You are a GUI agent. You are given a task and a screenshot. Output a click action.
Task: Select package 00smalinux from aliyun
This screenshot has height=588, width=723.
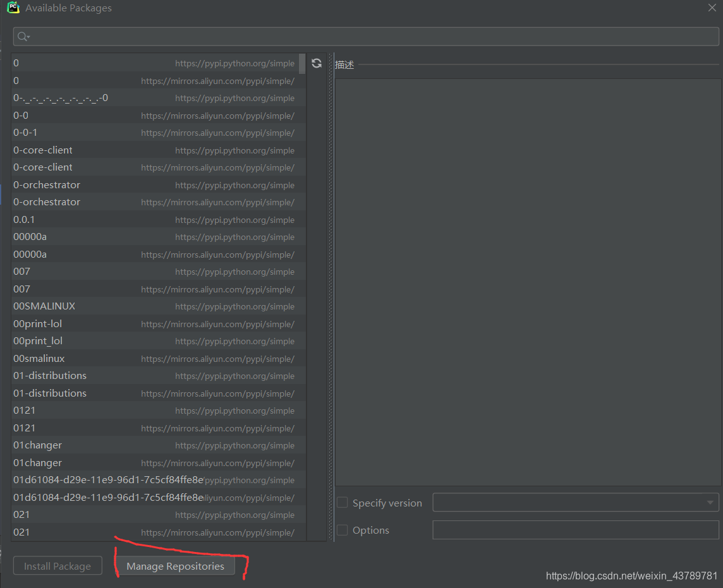click(159, 359)
